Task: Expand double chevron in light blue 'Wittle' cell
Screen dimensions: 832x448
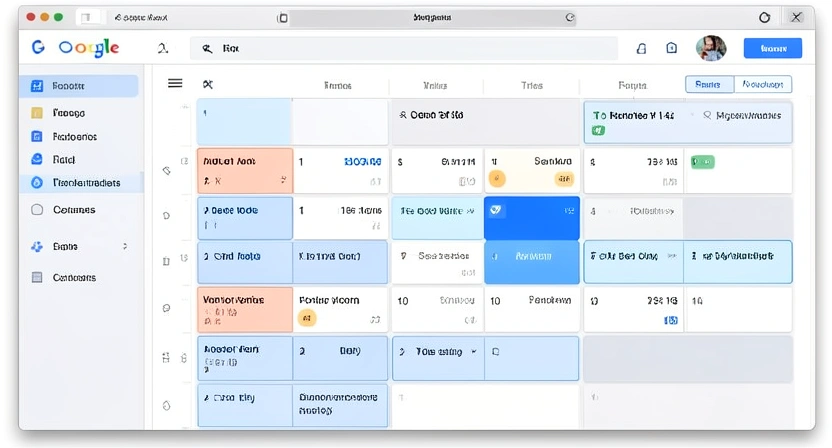Action: (470, 211)
